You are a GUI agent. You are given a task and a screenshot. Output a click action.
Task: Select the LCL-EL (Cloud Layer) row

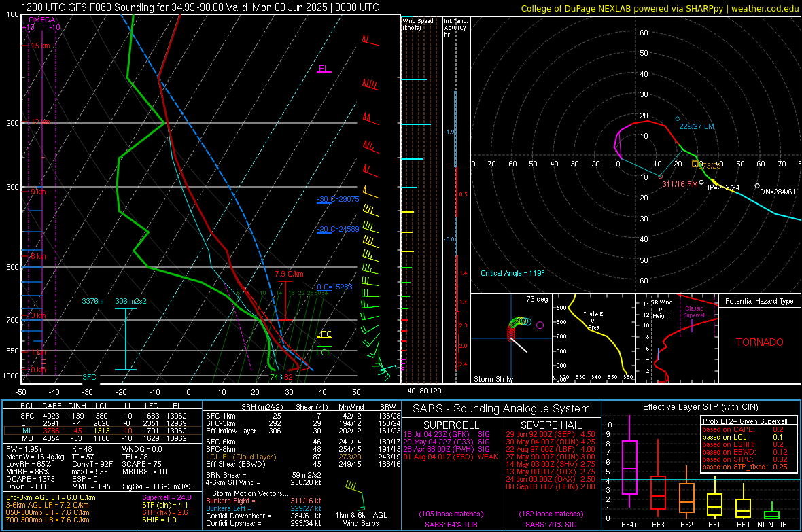point(303,457)
